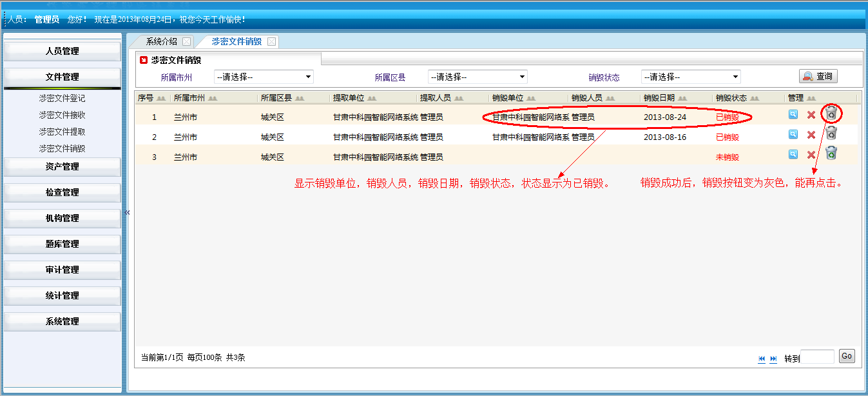The height and width of the screenshot is (396, 868).
Task: Open 涉密文件提取 in the sidebar
Action: tap(62, 132)
